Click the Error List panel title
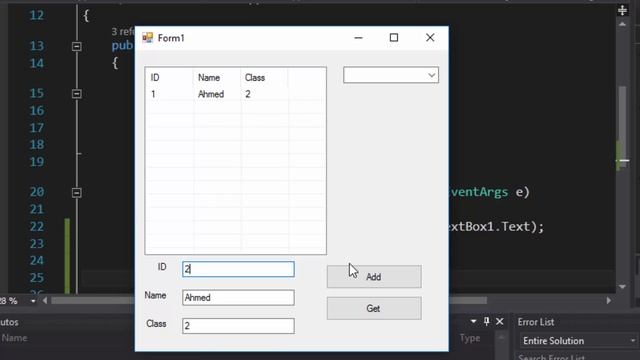 click(x=536, y=322)
